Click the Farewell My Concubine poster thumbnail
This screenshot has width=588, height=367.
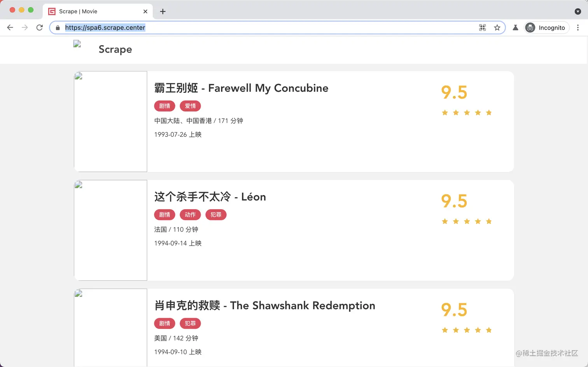110,121
